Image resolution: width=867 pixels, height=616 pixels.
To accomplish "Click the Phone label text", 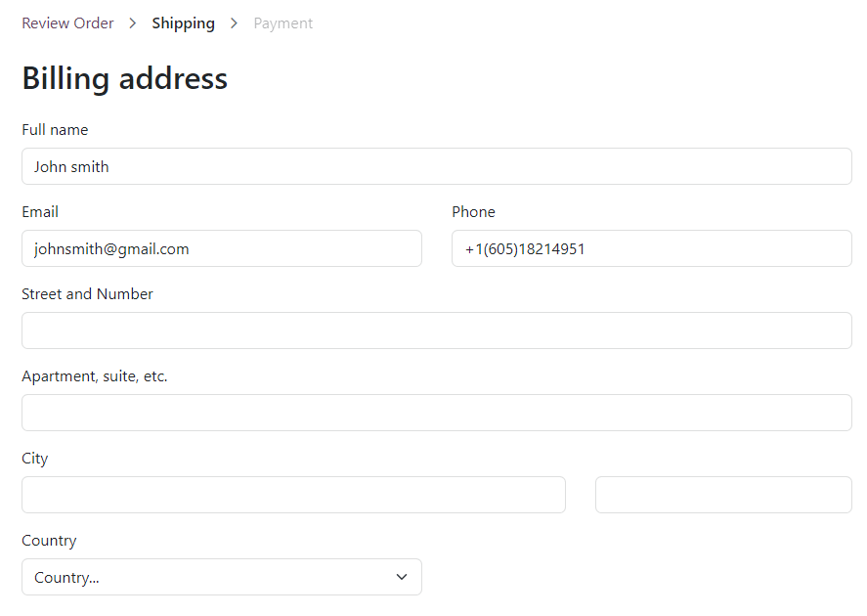I will pos(473,212).
